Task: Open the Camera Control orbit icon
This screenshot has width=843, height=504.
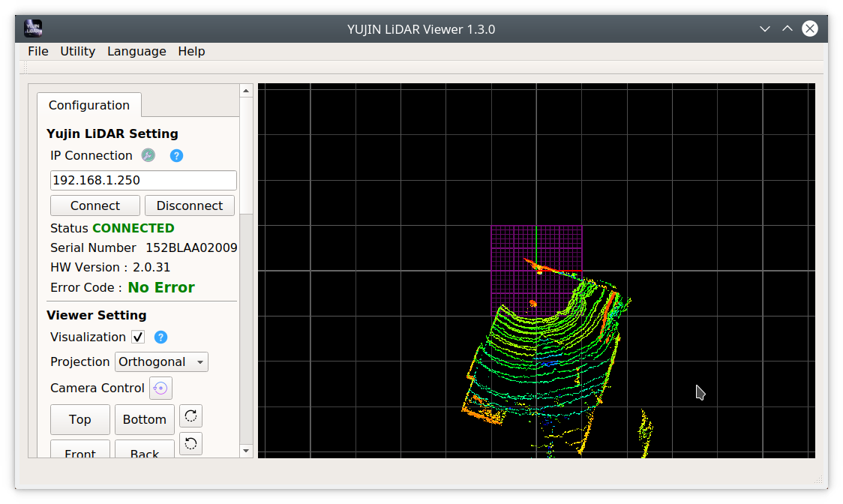Action: click(160, 388)
